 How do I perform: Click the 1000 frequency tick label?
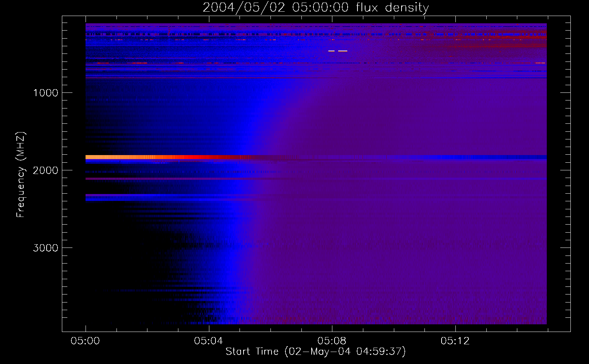[46, 93]
